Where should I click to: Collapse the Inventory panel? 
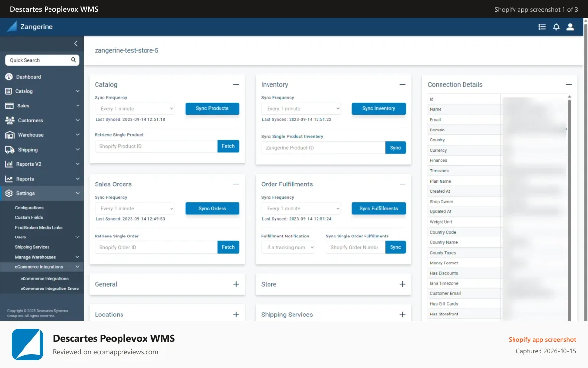tap(402, 85)
